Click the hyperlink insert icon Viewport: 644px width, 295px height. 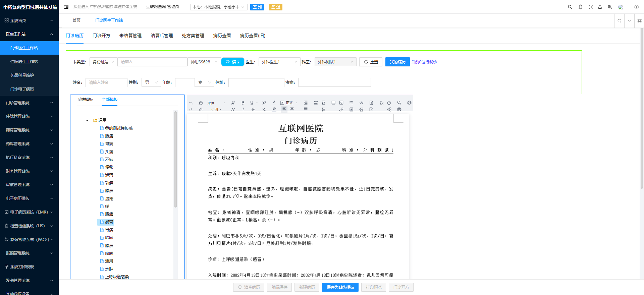[x=341, y=109]
